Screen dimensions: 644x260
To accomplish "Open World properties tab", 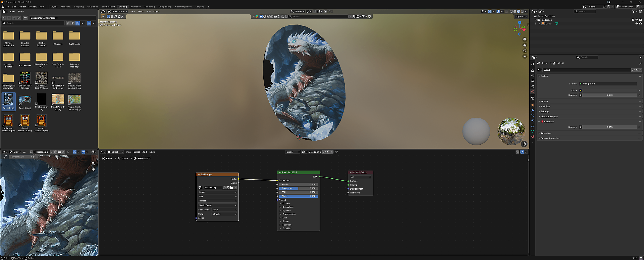I will tap(533, 91).
